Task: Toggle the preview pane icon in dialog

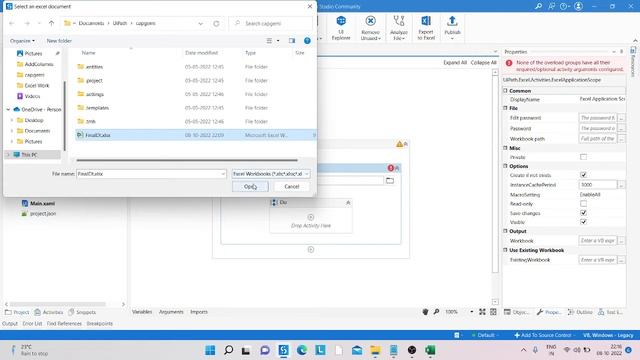Action: coord(292,41)
